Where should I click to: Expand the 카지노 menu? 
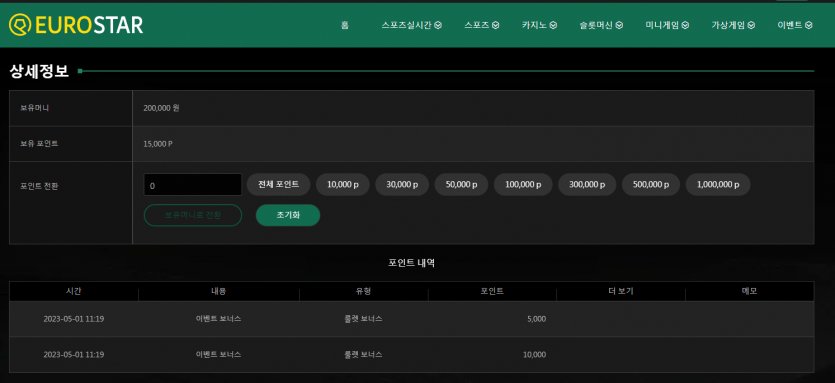[539, 25]
